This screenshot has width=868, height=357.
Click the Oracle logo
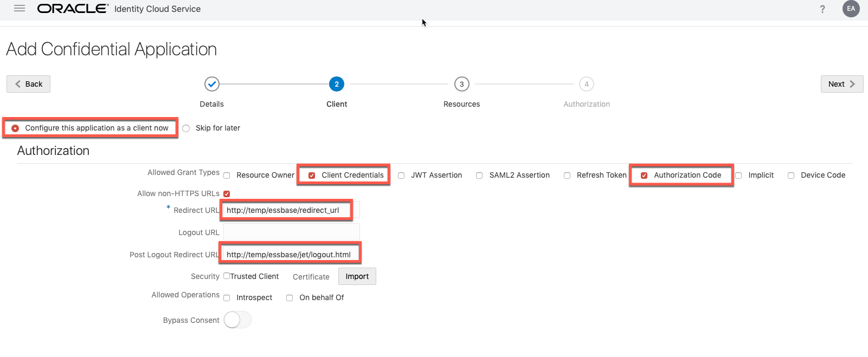[x=73, y=9]
